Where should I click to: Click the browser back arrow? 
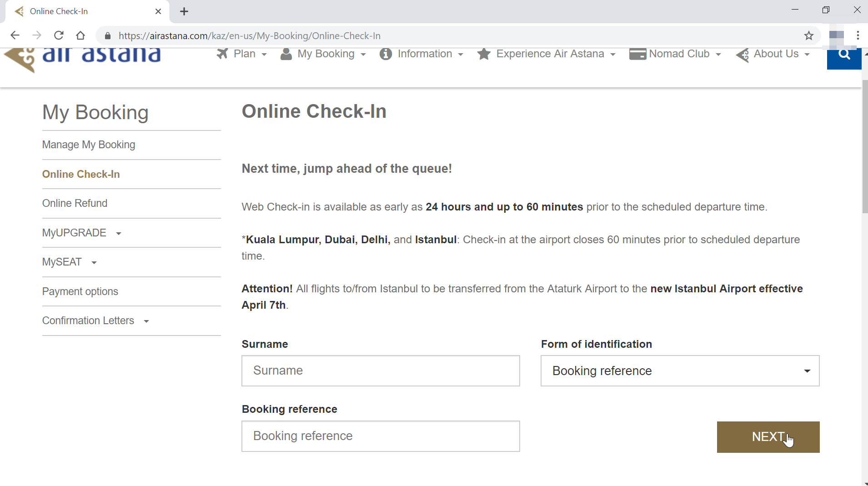pos(15,35)
